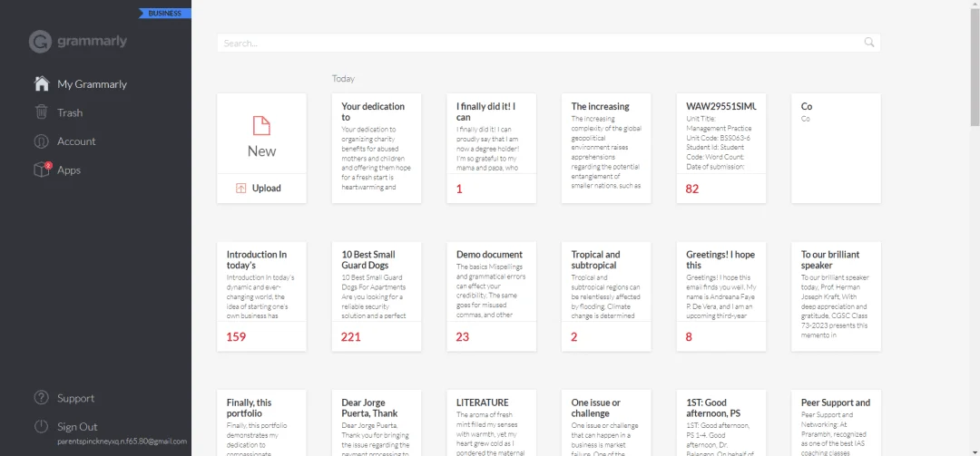
Task: Open Trash in sidebar
Action: coord(70,112)
